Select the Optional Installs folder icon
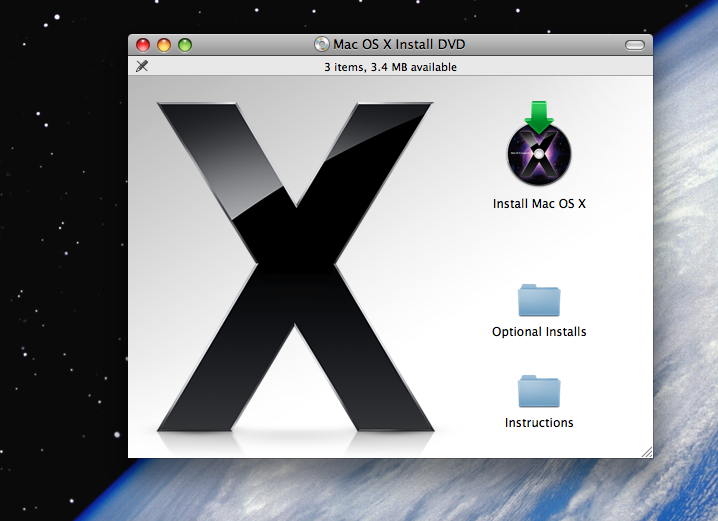The width and height of the screenshot is (718, 521). point(539,300)
